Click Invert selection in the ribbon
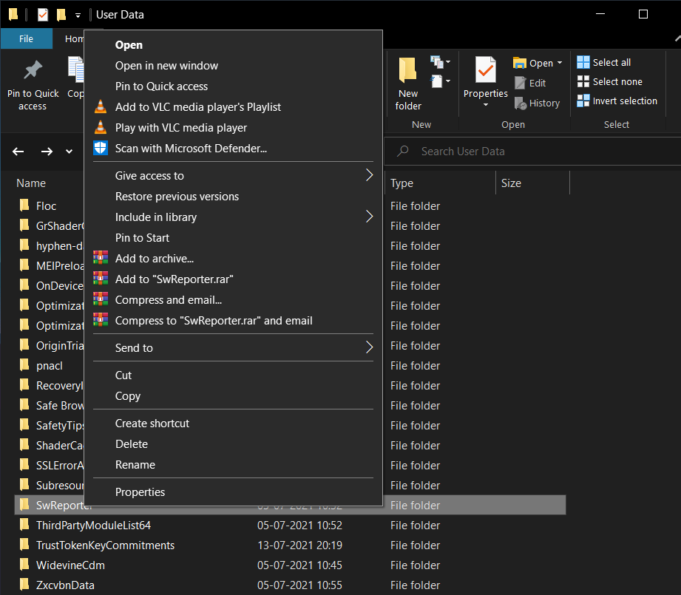The width and height of the screenshot is (681, 595). (x=617, y=101)
